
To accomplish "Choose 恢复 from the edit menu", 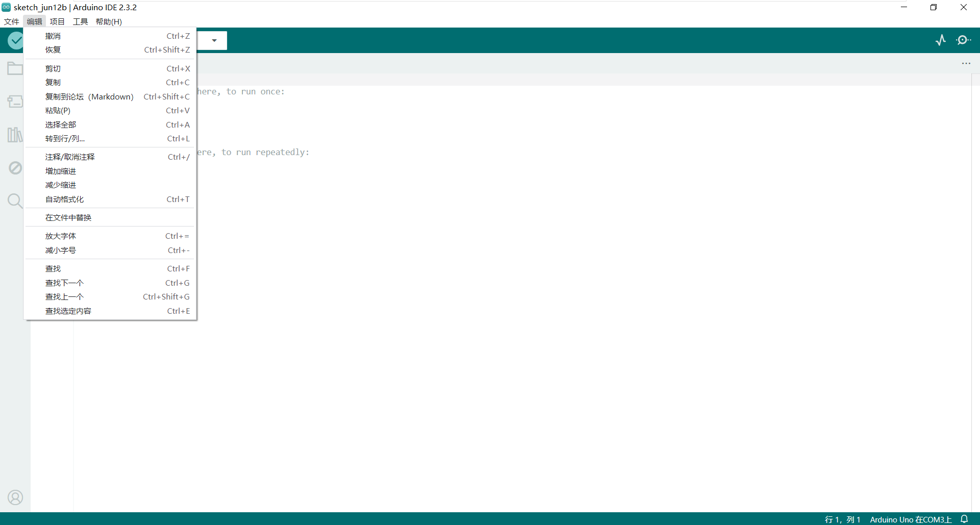I will click(110, 49).
